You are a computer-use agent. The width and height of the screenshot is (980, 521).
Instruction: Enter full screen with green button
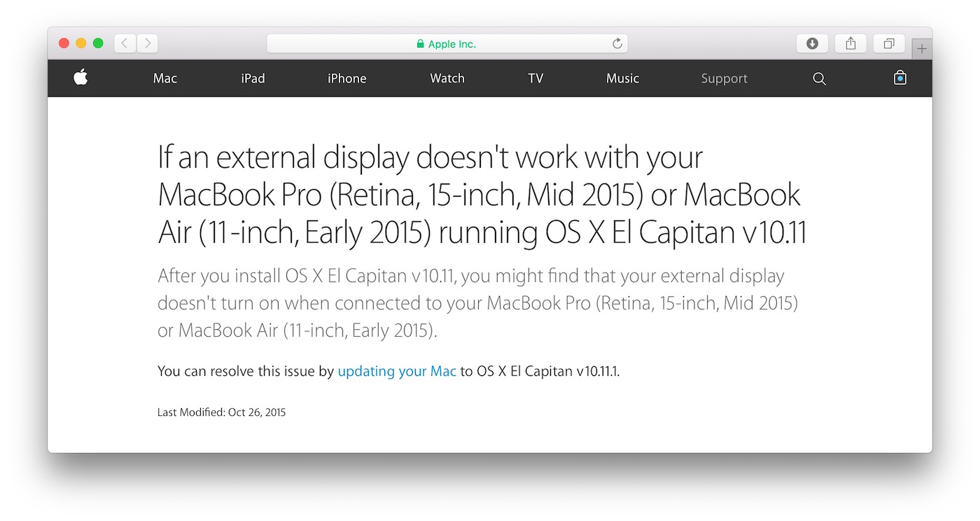[98, 43]
